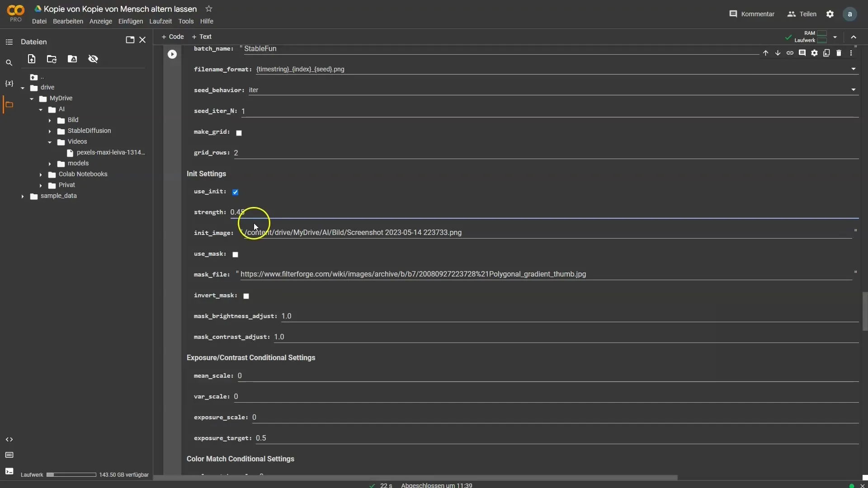Open the Tools menu

[186, 21]
